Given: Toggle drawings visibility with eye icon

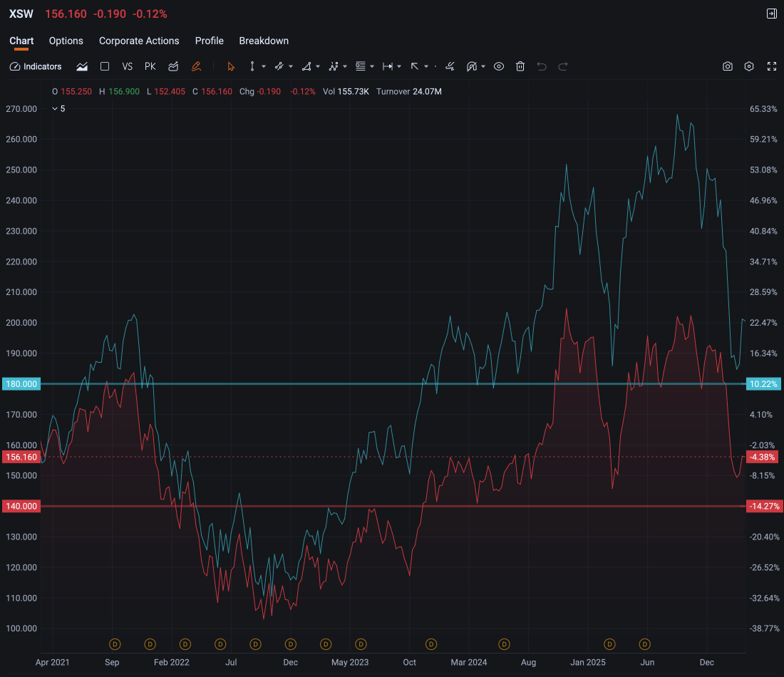Looking at the screenshot, I should [498, 66].
